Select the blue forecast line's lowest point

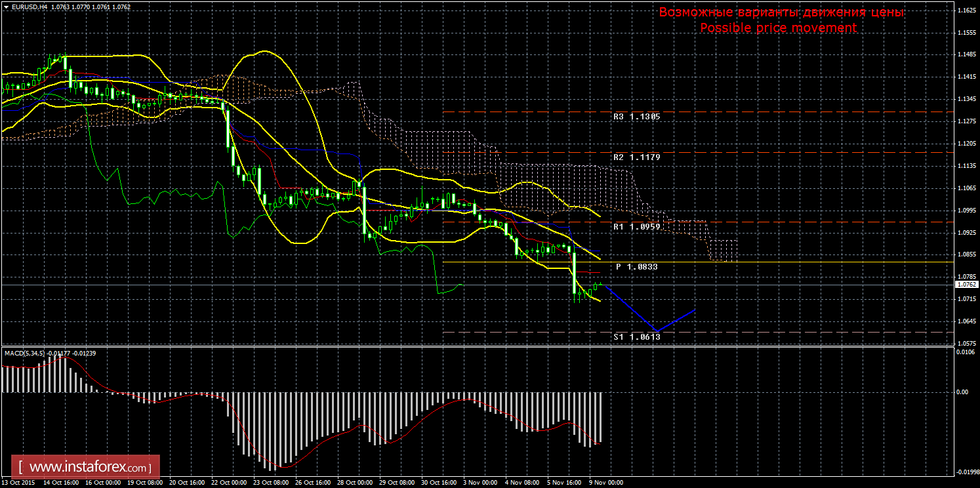pyautogui.click(x=655, y=330)
